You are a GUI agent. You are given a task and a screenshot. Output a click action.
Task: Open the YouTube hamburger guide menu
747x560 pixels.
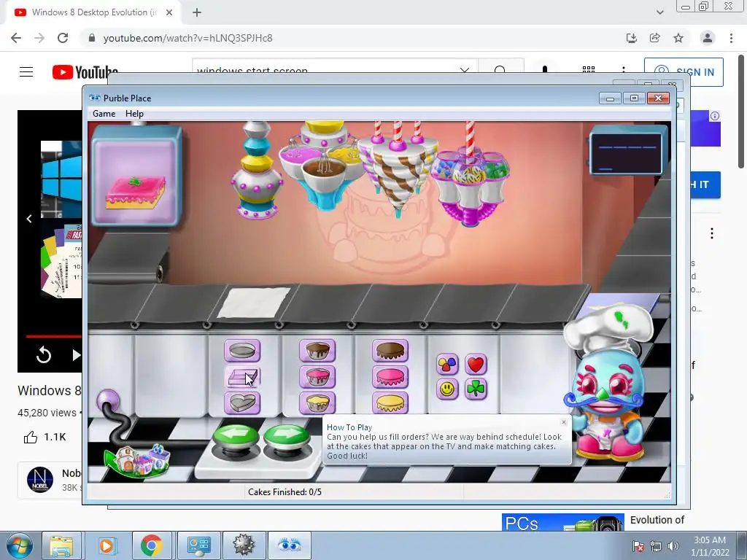coord(26,72)
